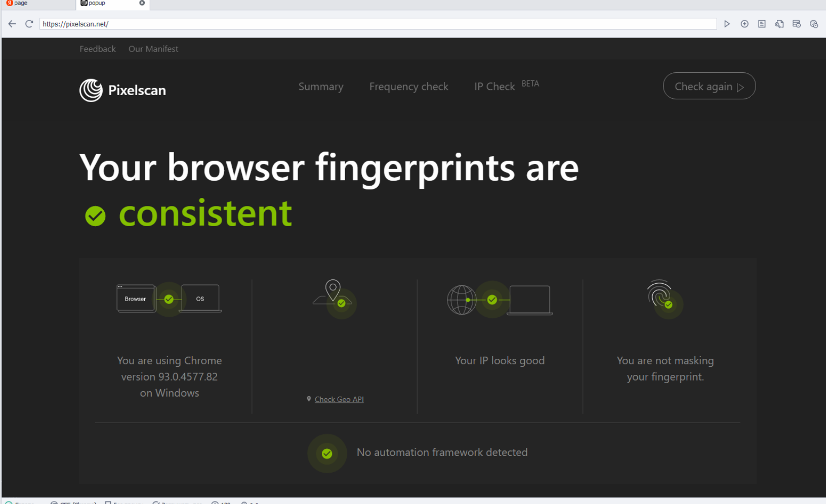Click the text document toolbar icon
Screen dimensions: 826x504
[x=762, y=24]
